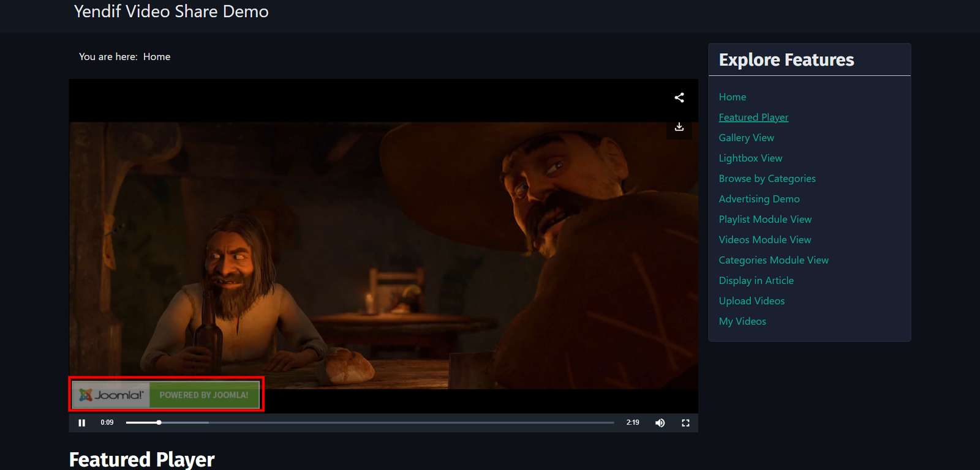Go to Upload Videos
The image size is (980, 470).
tap(752, 301)
